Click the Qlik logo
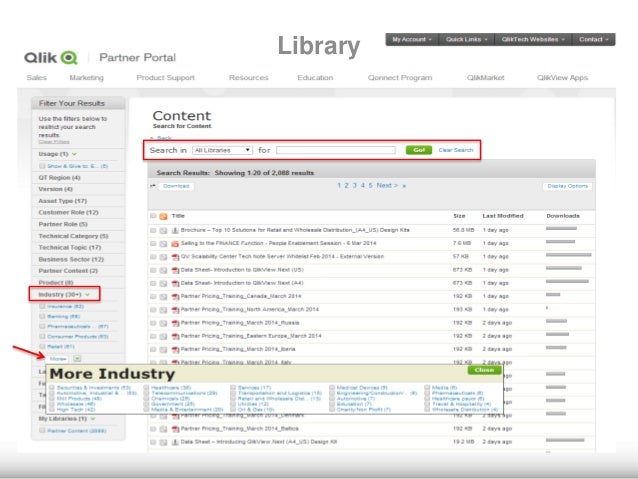The width and height of the screenshot is (638, 479). pyautogui.click(x=51, y=57)
